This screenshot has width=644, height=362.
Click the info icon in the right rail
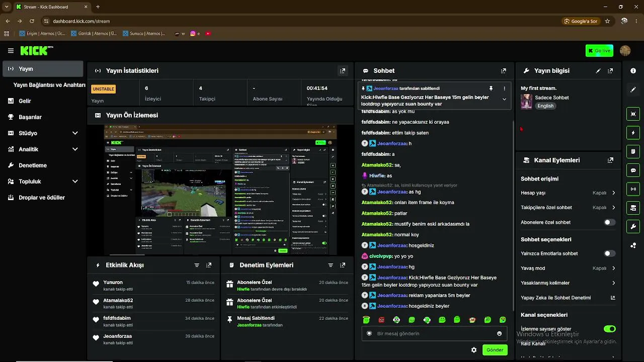pos(633,71)
